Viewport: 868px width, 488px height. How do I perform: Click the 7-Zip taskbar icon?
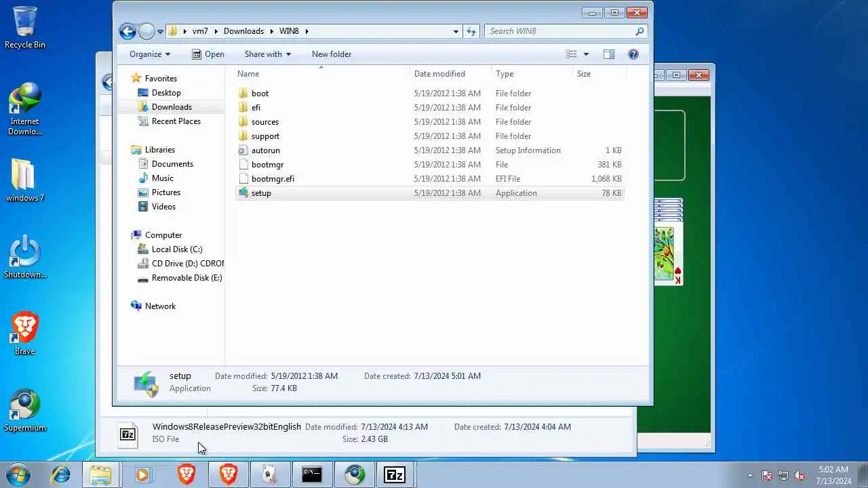click(x=395, y=474)
